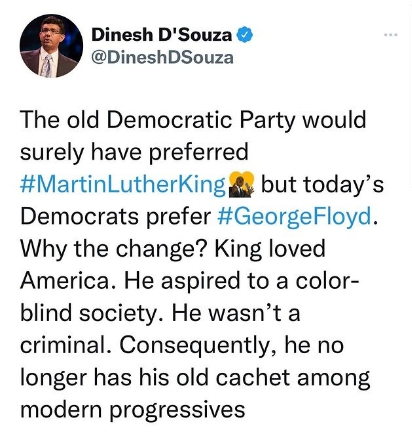Click the tweet's first line "The old Democratic Party would"
The height and width of the screenshot is (436, 412).
click(193, 120)
